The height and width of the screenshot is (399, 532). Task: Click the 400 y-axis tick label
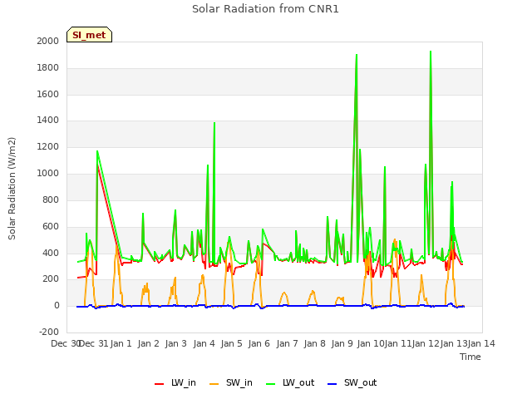(51, 253)
